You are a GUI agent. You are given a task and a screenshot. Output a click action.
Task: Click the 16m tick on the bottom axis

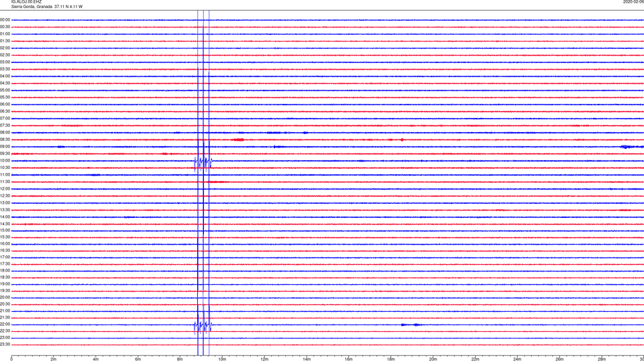pos(349,359)
